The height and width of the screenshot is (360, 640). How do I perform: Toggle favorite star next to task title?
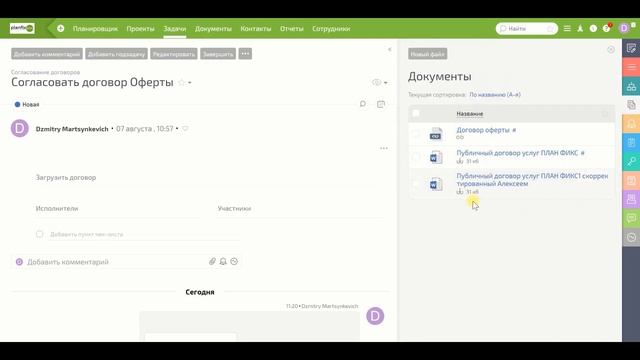pyautogui.click(x=182, y=82)
